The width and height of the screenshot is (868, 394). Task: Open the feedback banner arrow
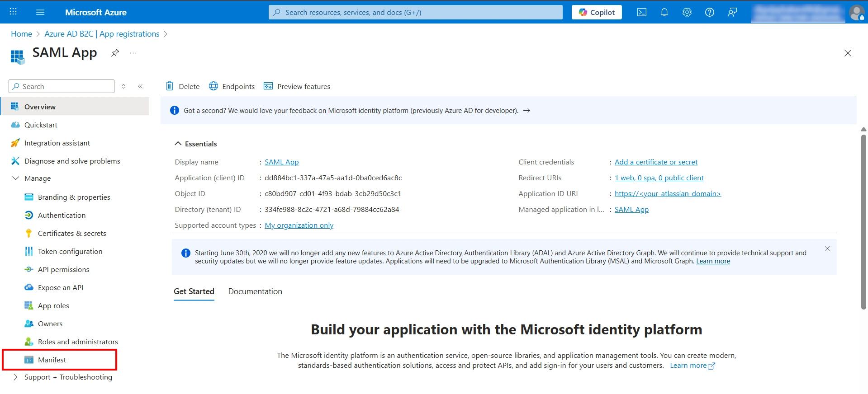526,110
